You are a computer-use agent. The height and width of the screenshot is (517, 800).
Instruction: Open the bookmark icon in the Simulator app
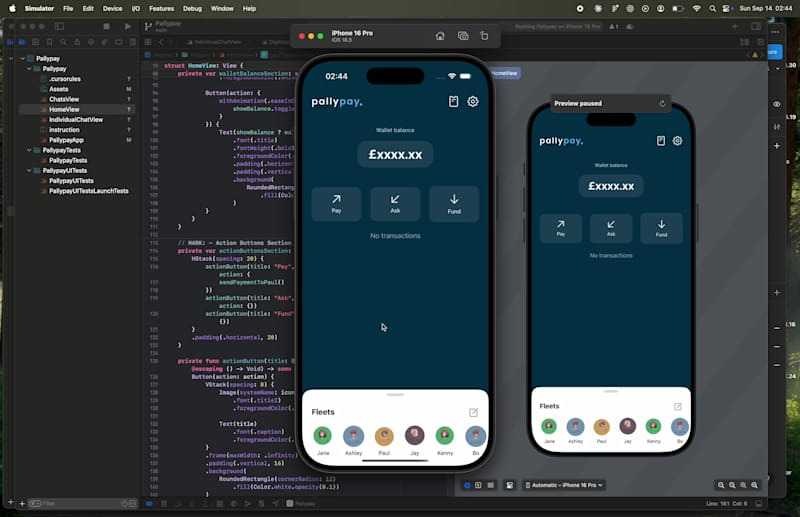coord(453,102)
